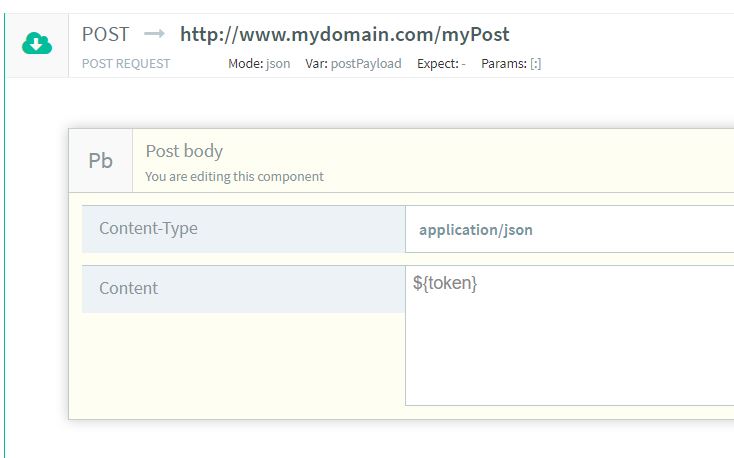Focus the ${token} content text area
The image size is (734, 458).
tap(570, 335)
